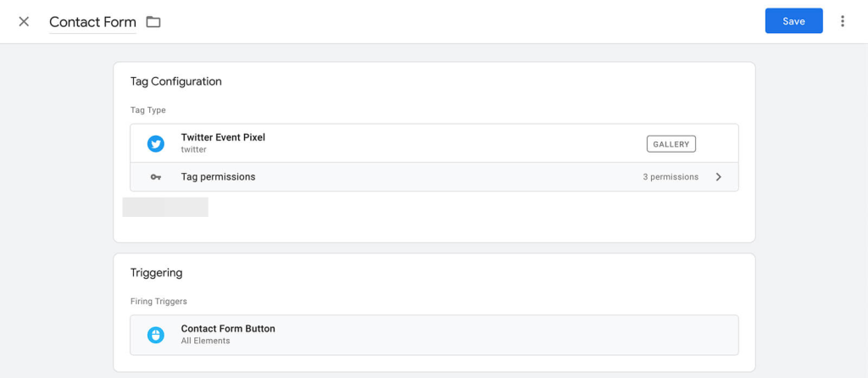Screen dimensions: 868x378
Task: Click the GALLERY badge
Action: click(670, 144)
